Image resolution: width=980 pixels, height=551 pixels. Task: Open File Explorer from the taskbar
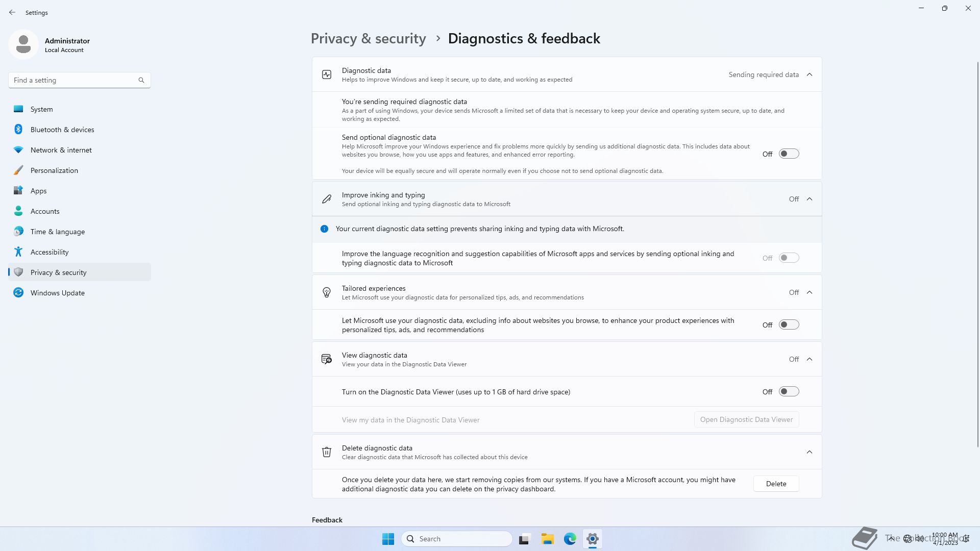click(548, 539)
